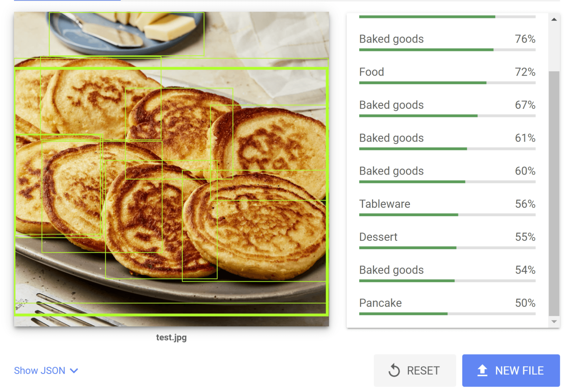Expand the Show JSON chevron

pyautogui.click(x=74, y=370)
